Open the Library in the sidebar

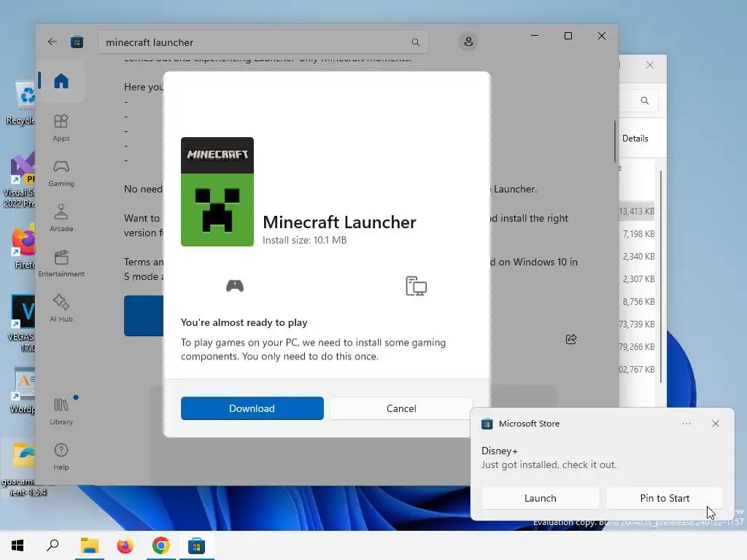[61, 411]
